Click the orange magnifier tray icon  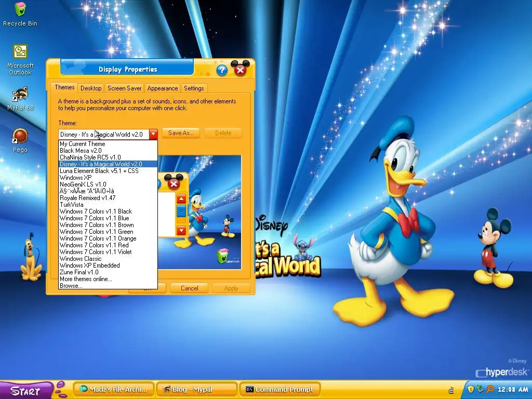coord(490,389)
